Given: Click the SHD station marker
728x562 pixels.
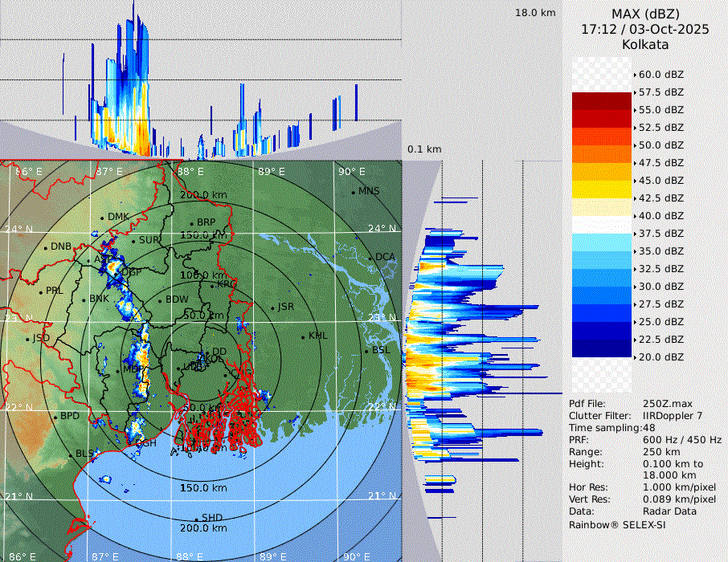Looking at the screenshot, I should coord(197,519).
